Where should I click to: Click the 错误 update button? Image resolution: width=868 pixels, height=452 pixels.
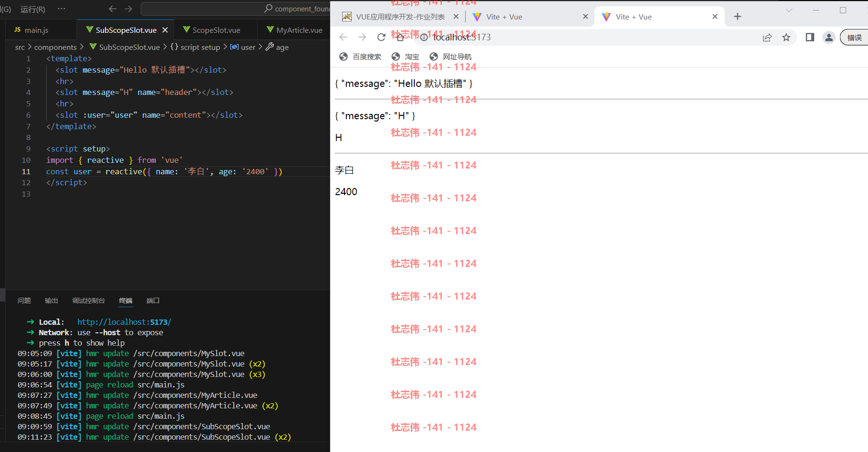tap(854, 37)
